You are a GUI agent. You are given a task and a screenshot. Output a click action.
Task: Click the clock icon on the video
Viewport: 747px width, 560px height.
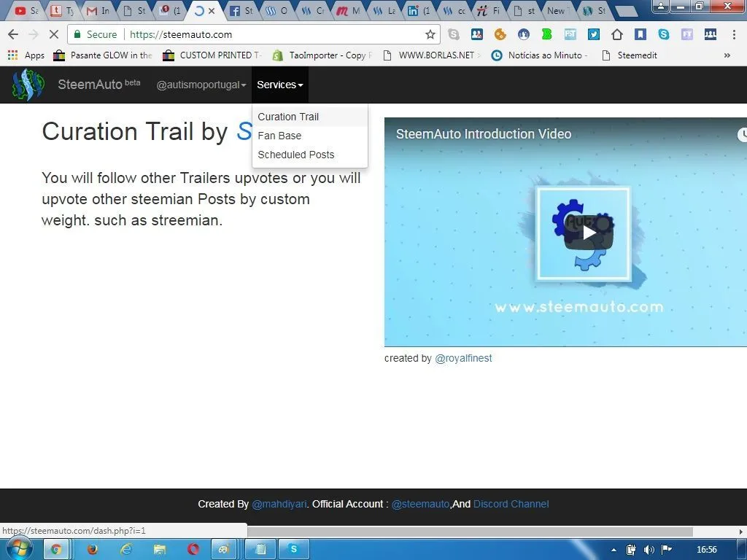(x=742, y=134)
